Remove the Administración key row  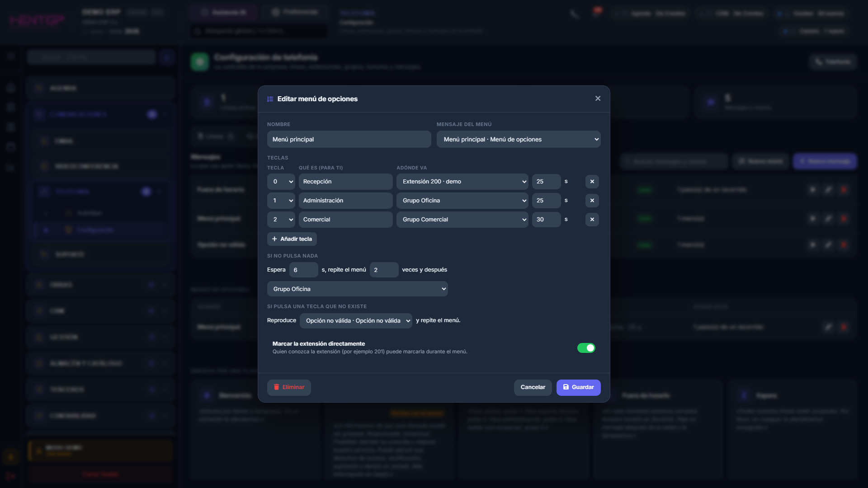click(592, 201)
